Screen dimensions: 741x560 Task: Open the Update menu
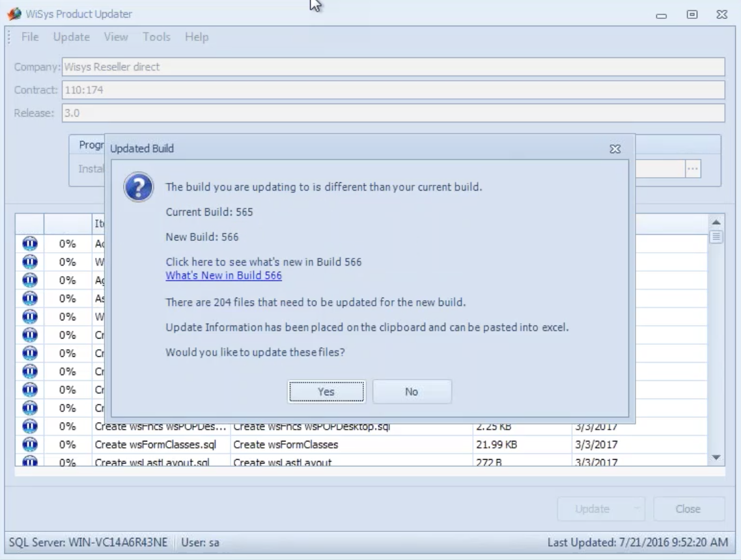(x=72, y=37)
